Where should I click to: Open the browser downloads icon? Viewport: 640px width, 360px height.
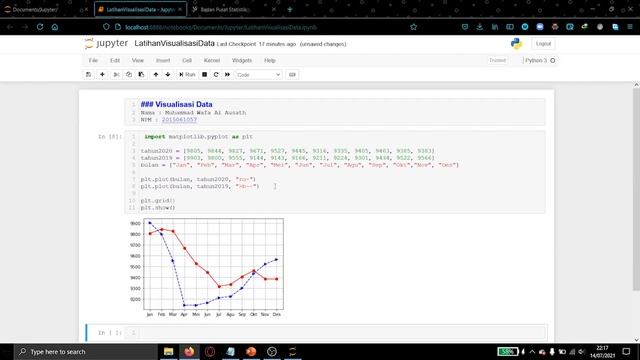coord(480,27)
